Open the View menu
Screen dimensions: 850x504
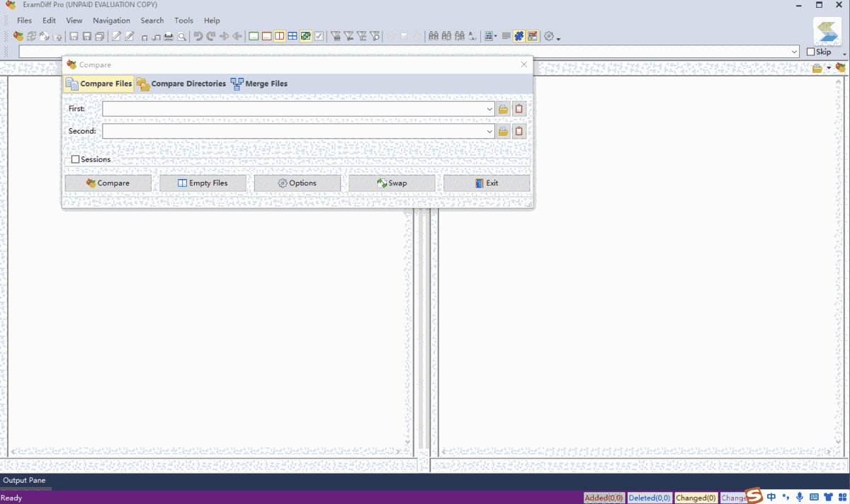pos(74,21)
